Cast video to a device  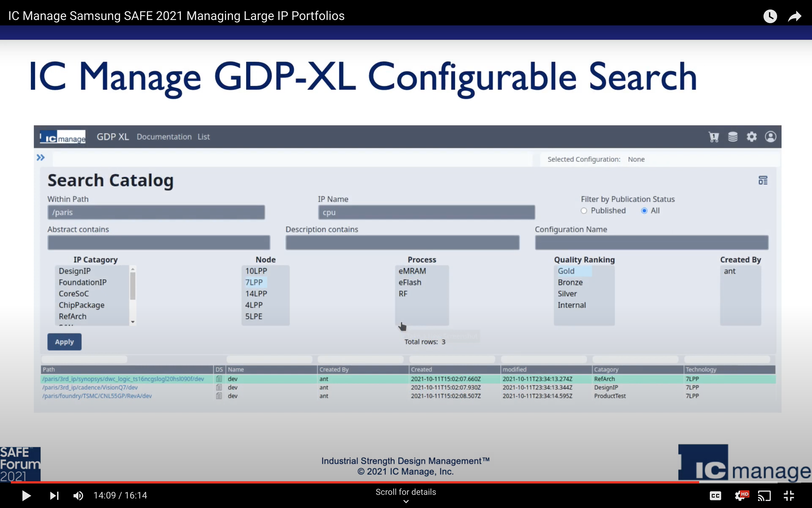pyautogui.click(x=764, y=496)
